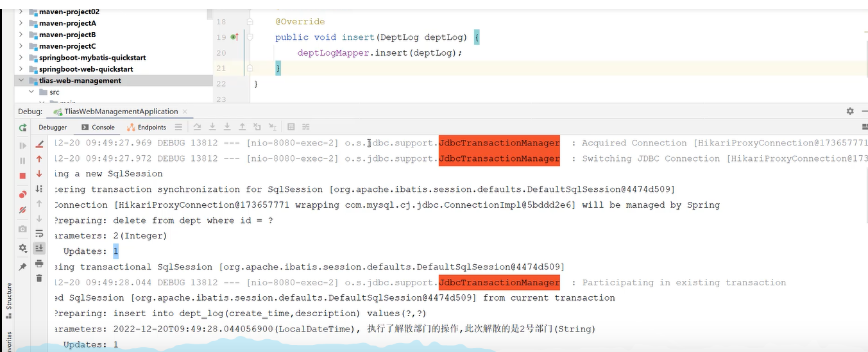Click the print console icon
This screenshot has width=868, height=352.
(x=39, y=264)
